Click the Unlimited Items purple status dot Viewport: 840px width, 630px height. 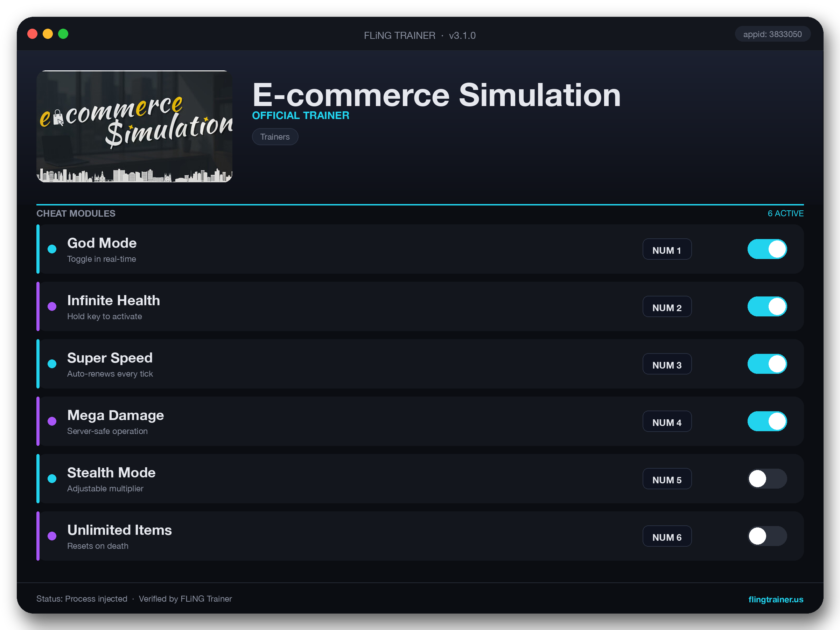pos(52,536)
